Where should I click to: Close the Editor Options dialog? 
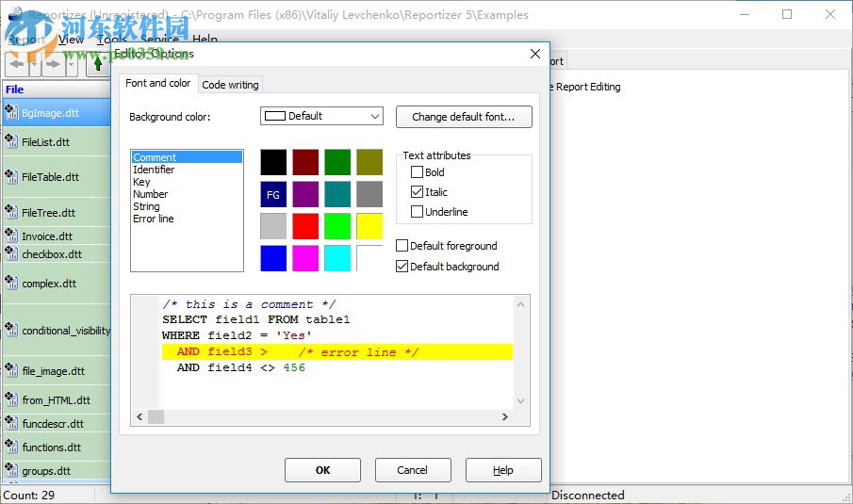(x=535, y=54)
